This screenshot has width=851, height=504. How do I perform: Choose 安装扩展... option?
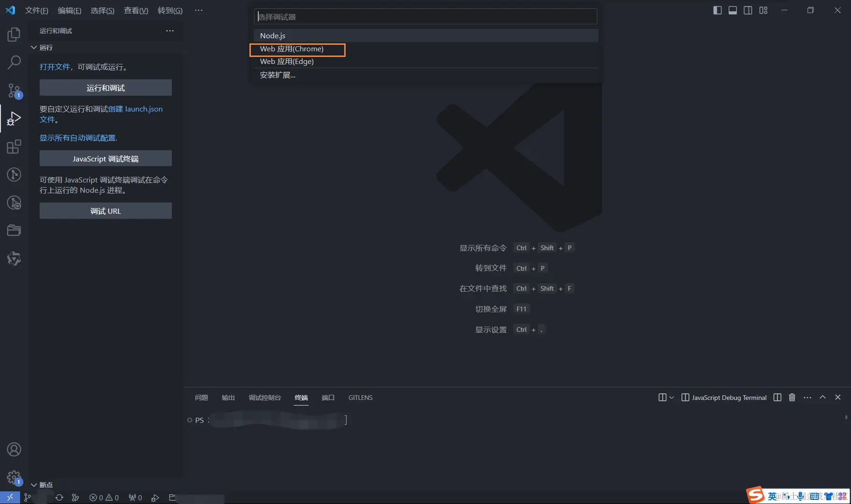point(425,75)
